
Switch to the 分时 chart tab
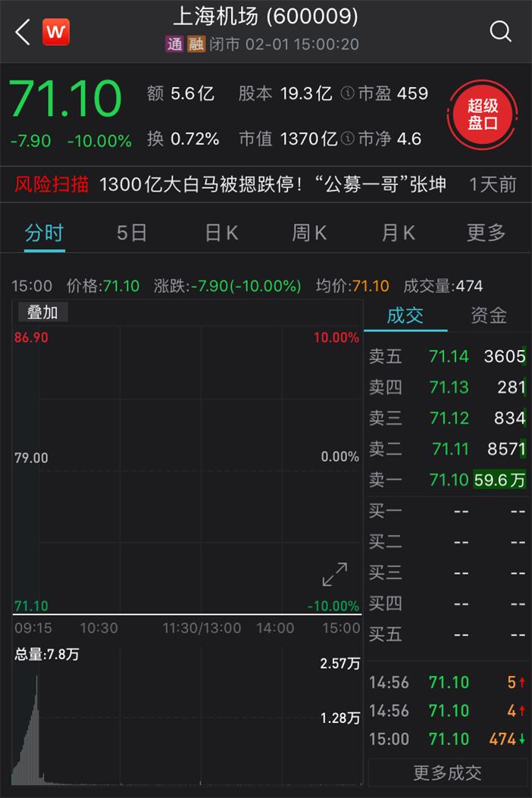44,233
